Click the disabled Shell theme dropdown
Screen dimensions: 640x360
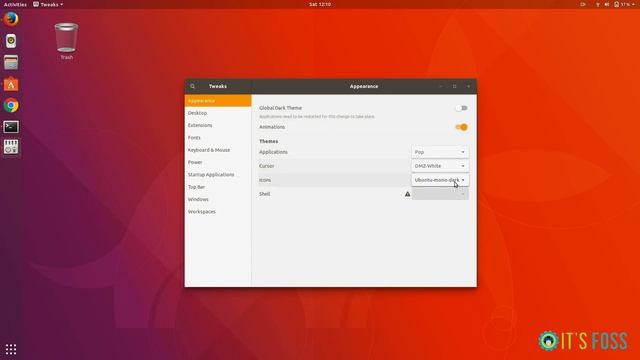[x=440, y=194]
